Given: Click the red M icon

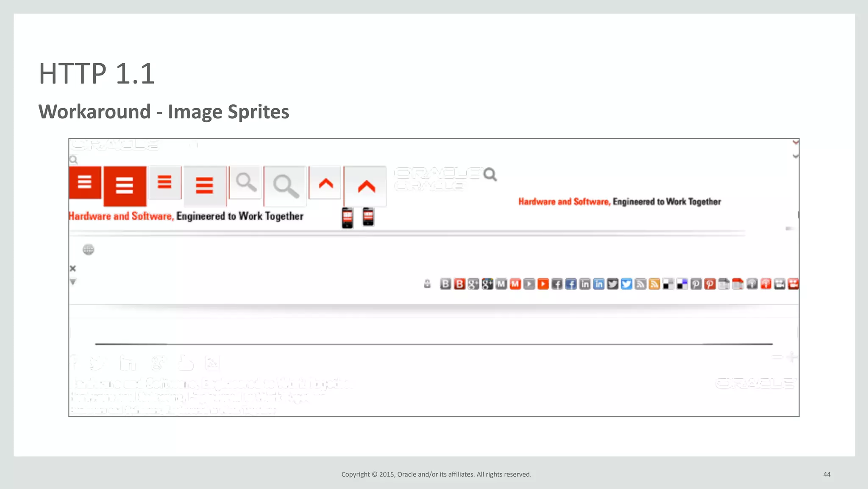Looking at the screenshot, I should pyautogui.click(x=515, y=284).
